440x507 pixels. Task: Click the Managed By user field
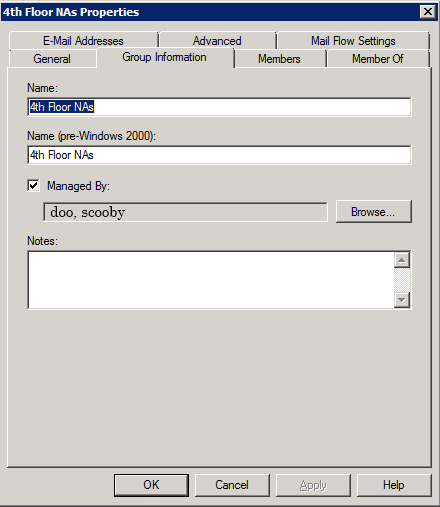185,212
